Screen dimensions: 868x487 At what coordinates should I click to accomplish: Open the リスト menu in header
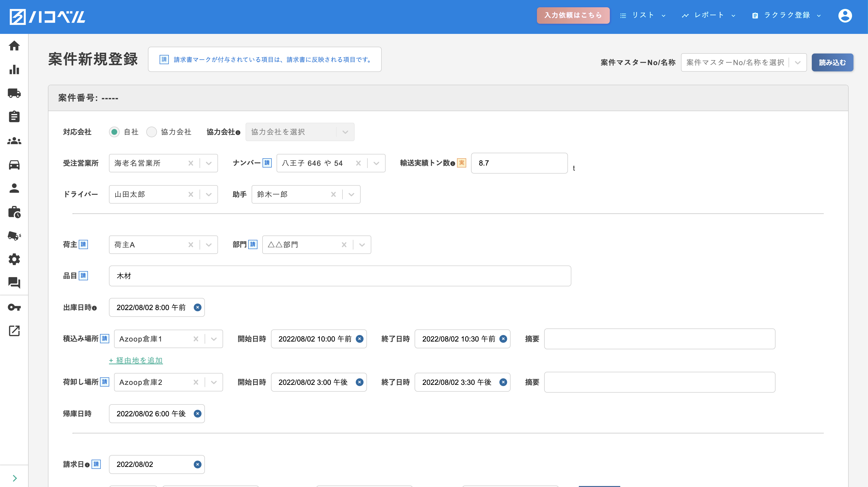pyautogui.click(x=643, y=15)
